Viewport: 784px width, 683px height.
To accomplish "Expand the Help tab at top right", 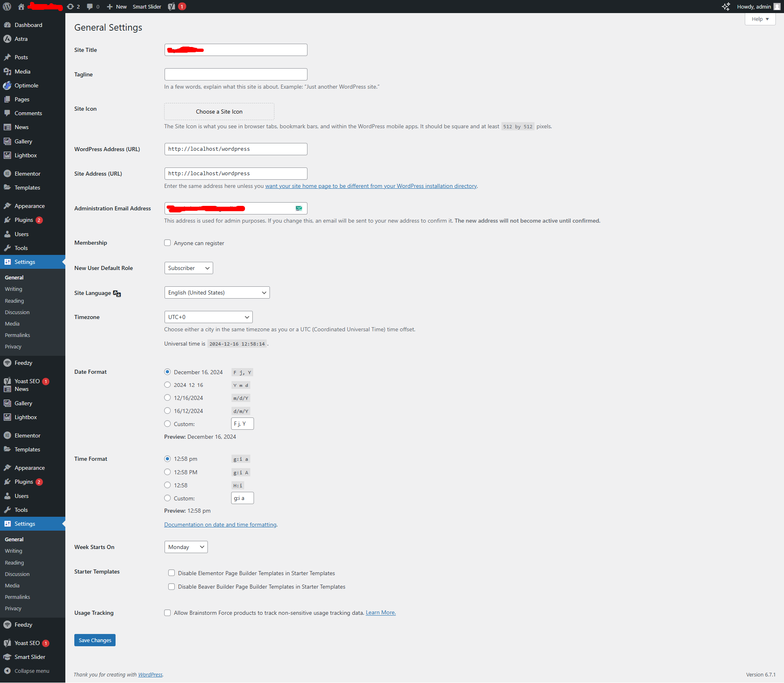I will 760,19.
